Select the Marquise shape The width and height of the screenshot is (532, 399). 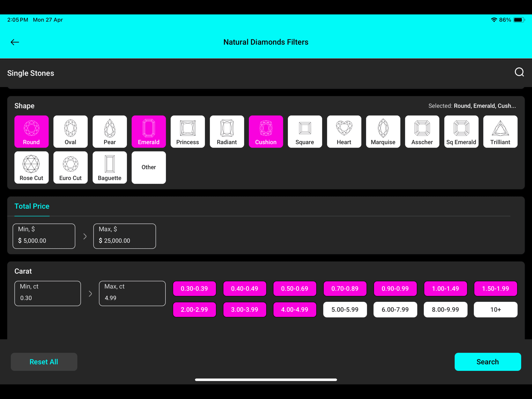383,131
